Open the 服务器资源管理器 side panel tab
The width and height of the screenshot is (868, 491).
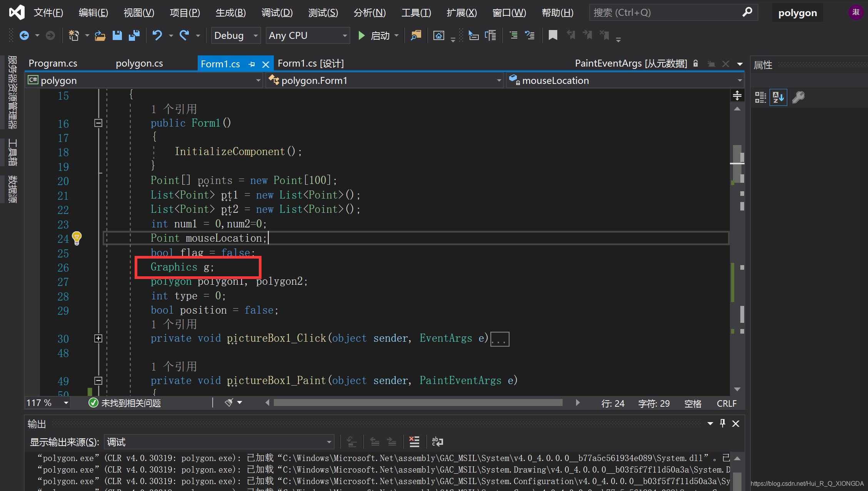[12, 92]
